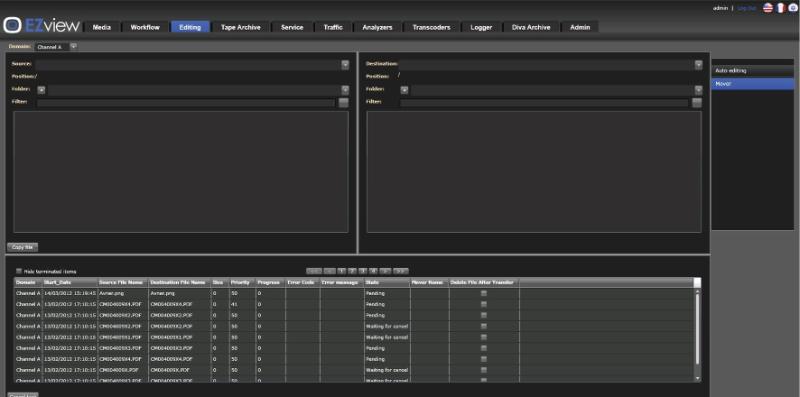Click the source Folder up button

click(x=41, y=90)
